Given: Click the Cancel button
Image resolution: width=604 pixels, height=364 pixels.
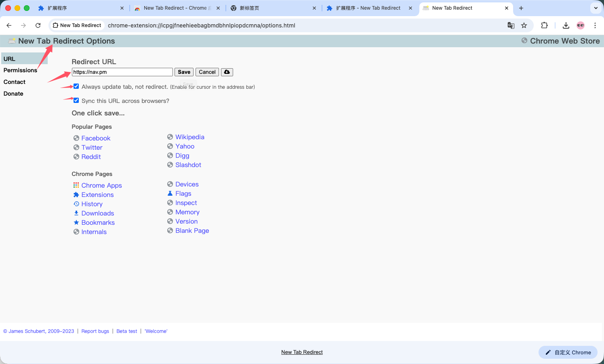Looking at the screenshot, I should click(x=207, y=72).
